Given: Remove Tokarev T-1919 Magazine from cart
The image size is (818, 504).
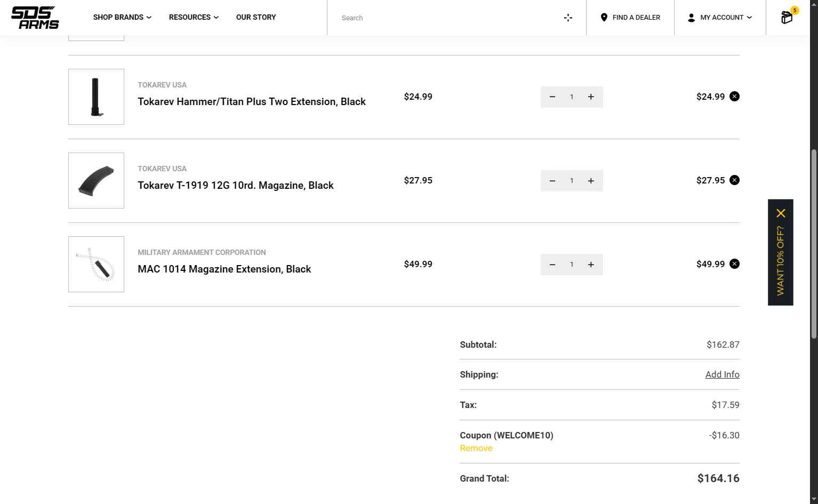Looking at the screenshot, I should coord(734,180).
